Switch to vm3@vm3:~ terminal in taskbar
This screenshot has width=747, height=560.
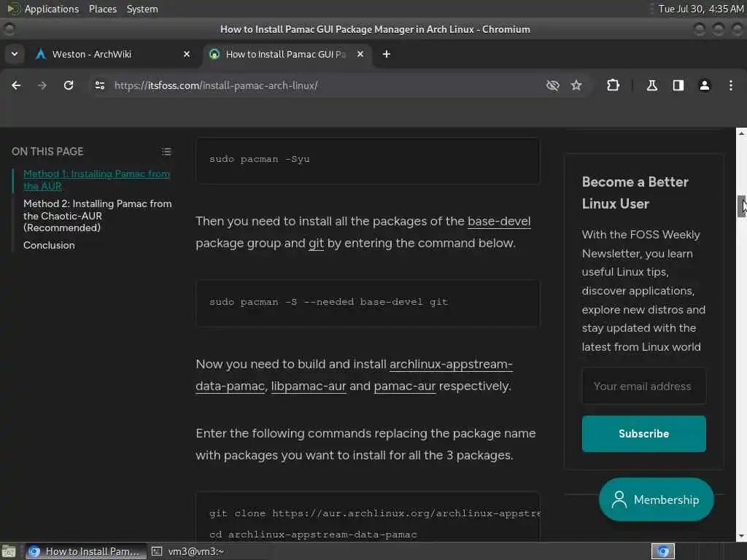click(x=188, y=551)
